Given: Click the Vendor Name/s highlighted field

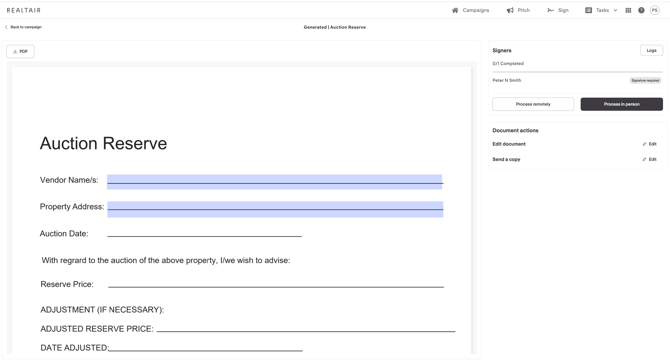Looking at the screenshot, I should coord(275,182).
